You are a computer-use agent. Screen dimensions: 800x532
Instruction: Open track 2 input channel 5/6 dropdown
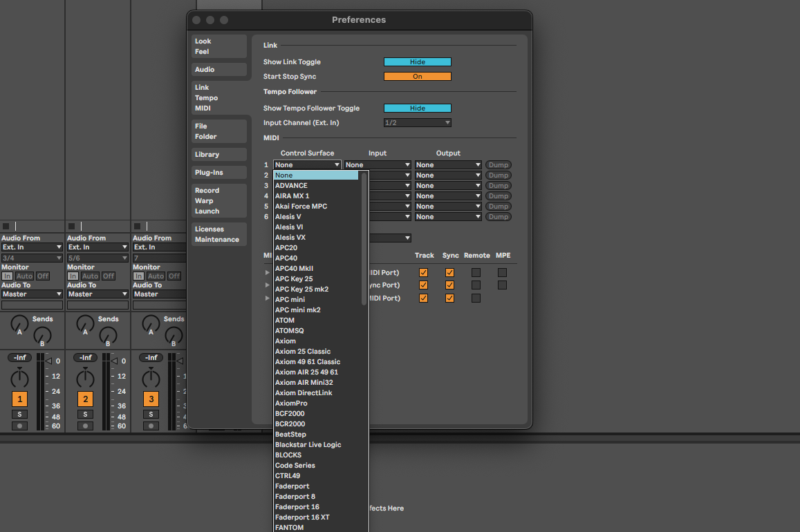97,258
